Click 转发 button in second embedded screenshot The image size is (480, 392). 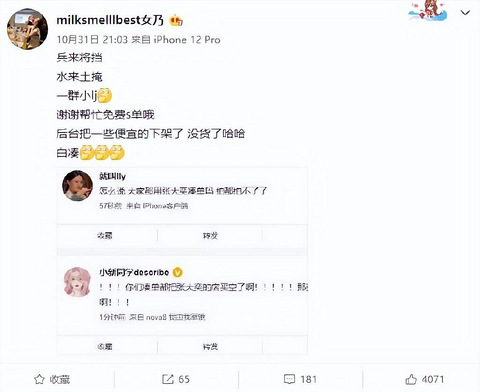click(x=210, y=347)
